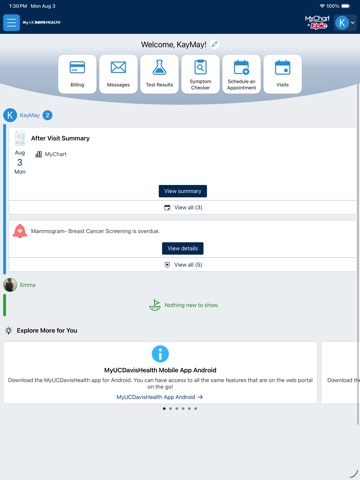The image size is (360, 480).
Task: Click the Aug 3 Mon date label
Action: pos(20,162)
